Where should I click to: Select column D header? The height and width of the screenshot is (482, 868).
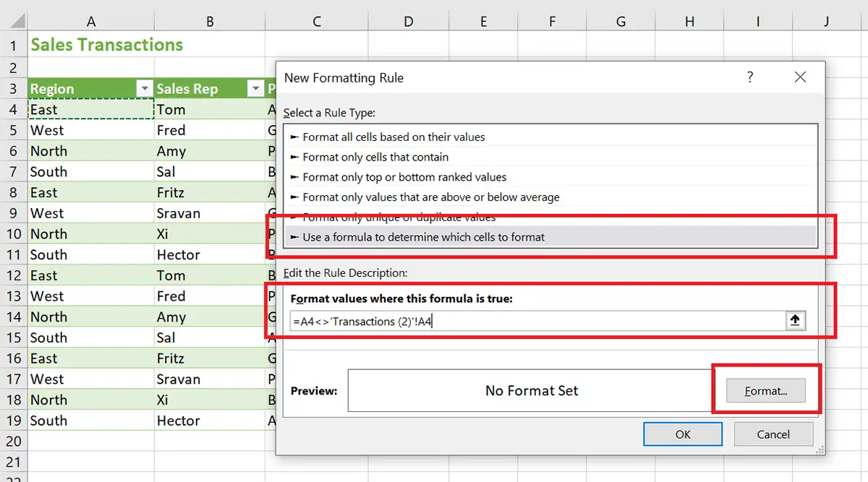pyautogui.click(x=409, y=22)
